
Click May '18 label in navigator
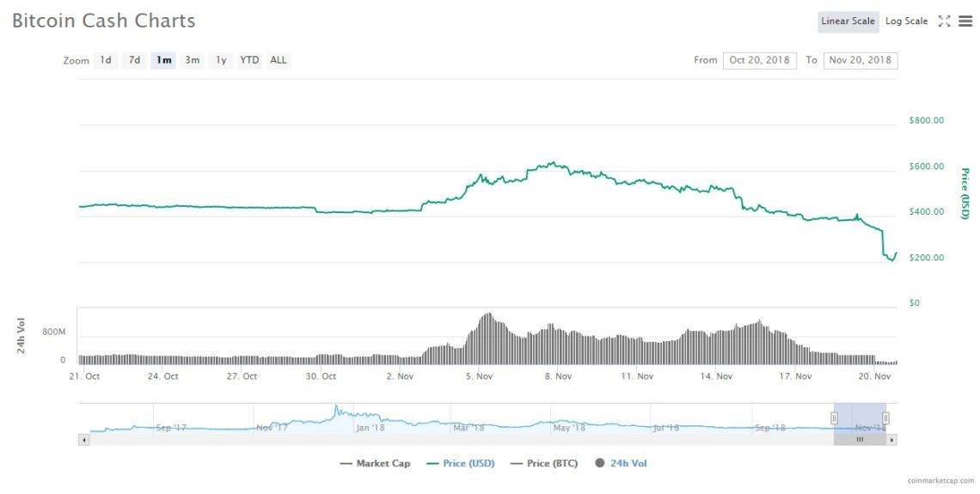click(x=569, y=428)
